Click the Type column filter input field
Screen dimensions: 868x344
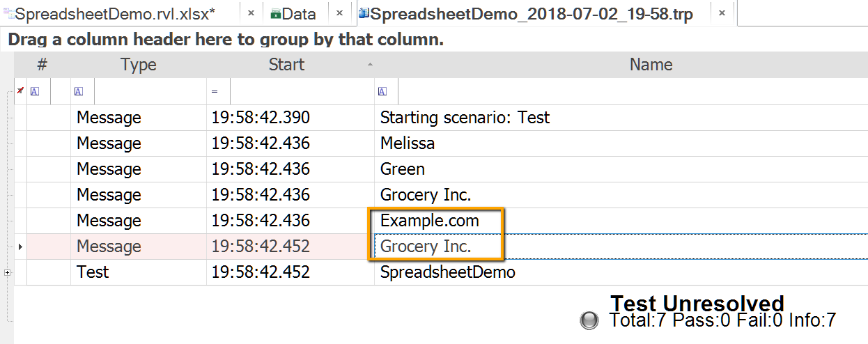150,91
